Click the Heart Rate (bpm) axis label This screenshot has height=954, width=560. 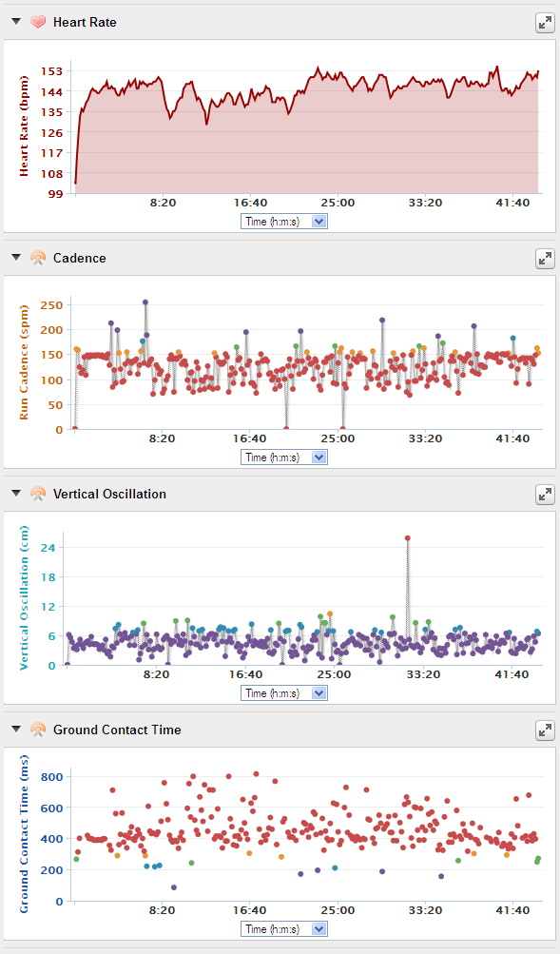[x=25, y=127]
